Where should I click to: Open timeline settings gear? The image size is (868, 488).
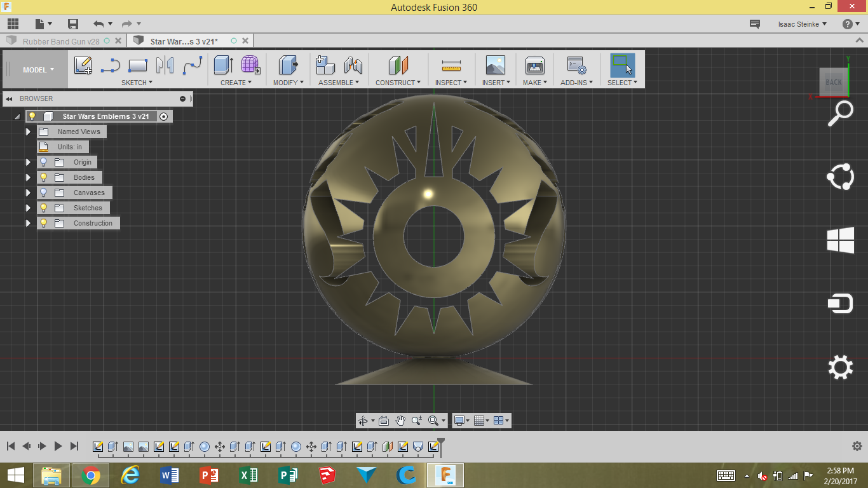coord(857,446)
